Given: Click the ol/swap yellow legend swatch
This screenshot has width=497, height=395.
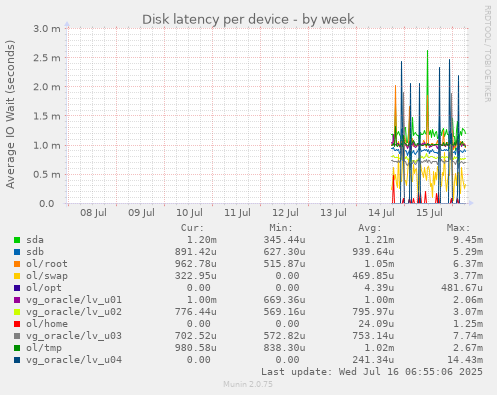Looking at the screenshot, I should (17, 276).
